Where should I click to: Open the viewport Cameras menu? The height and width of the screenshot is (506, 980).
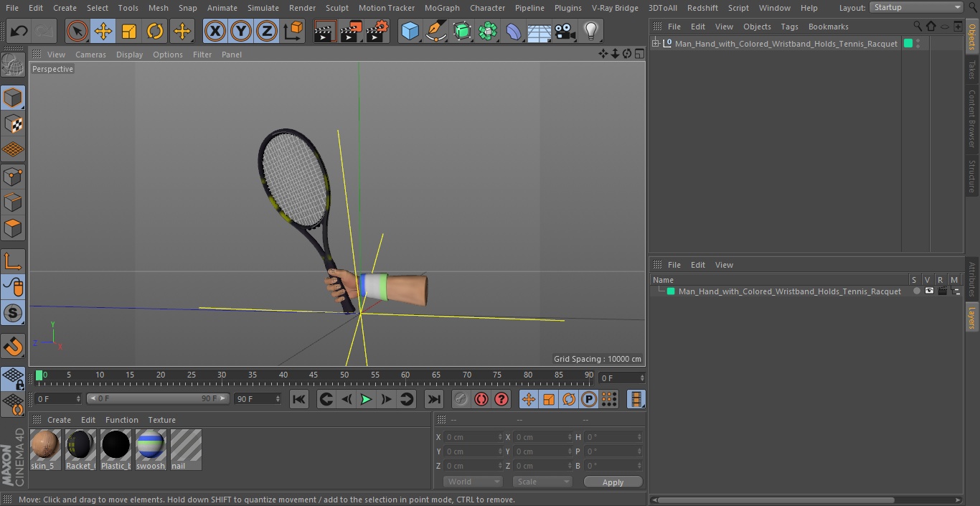coord(90,55)
